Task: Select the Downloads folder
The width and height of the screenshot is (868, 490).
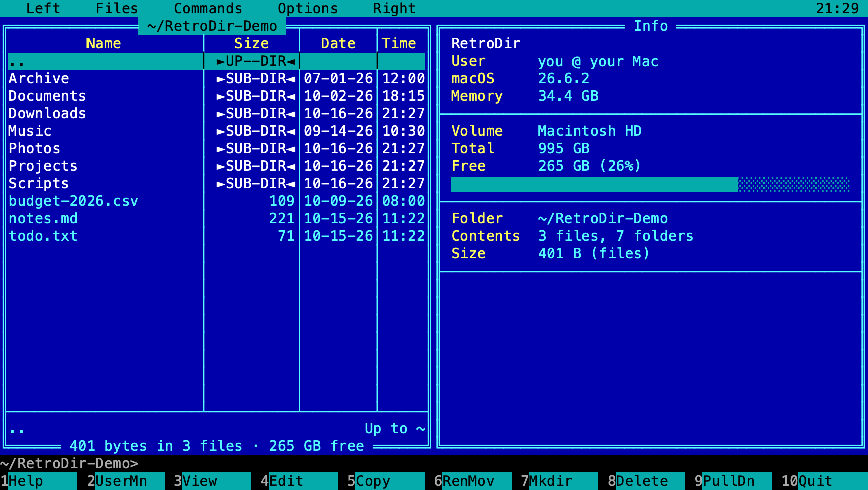Action: point(217,114)
